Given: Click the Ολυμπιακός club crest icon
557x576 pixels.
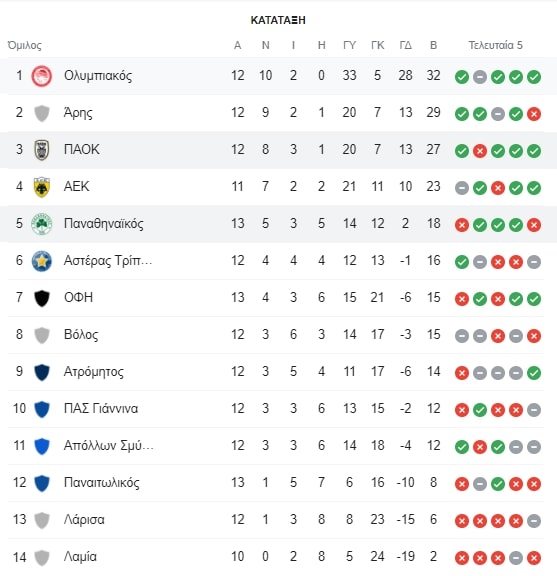Looking at the screenshot, I should pos(42,76).
